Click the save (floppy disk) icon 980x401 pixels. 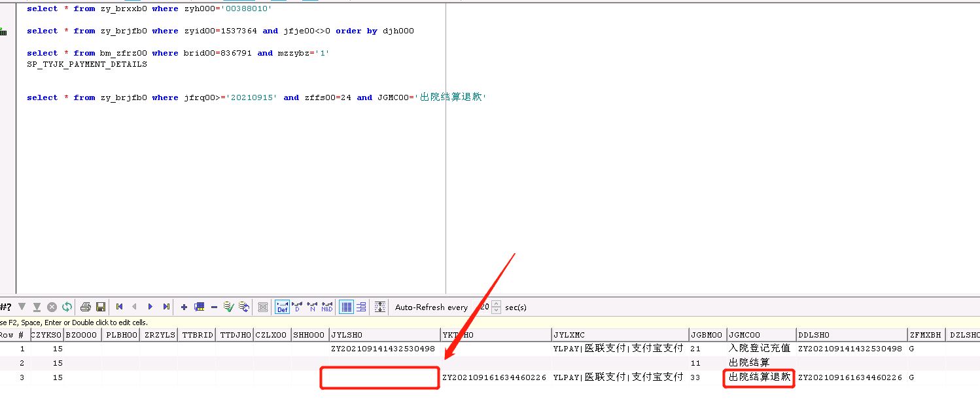click(x=101, y=307)
